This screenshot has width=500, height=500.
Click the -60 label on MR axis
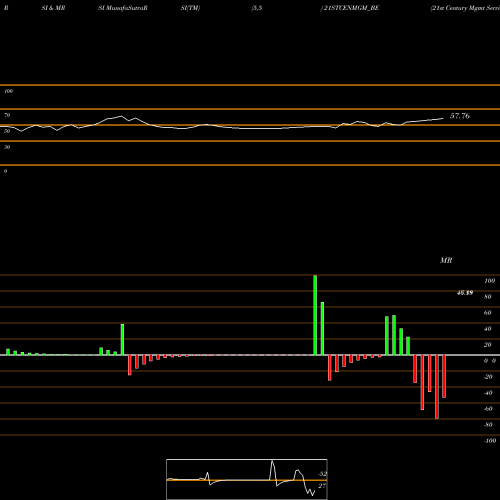tap(488, 409)
